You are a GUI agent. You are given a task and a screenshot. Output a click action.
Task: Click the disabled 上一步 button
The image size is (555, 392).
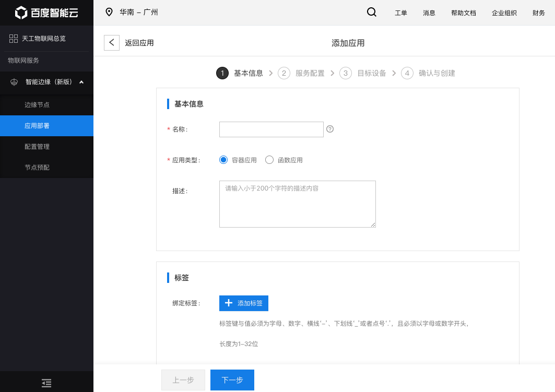pyautogui.click(x=183, y=380)
